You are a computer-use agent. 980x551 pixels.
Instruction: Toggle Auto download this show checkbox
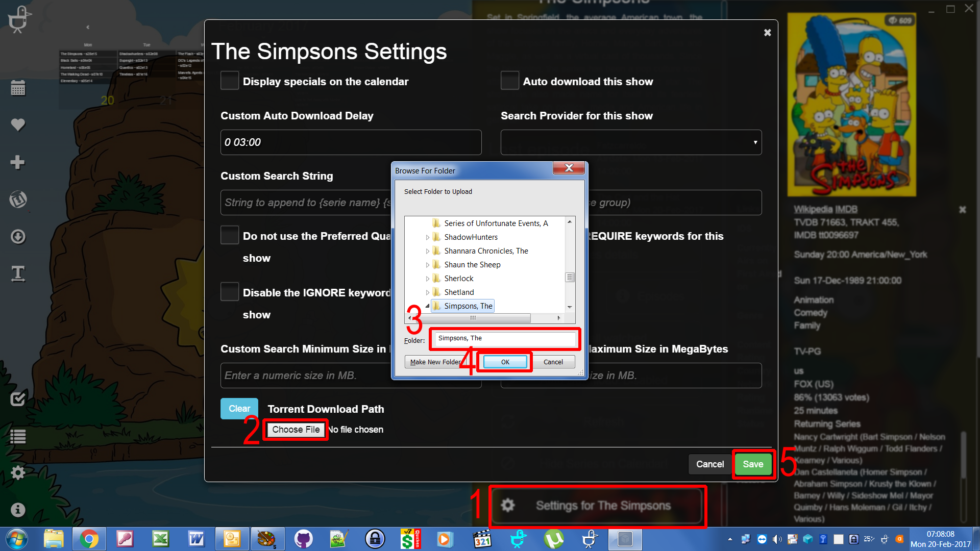[509, 81]
